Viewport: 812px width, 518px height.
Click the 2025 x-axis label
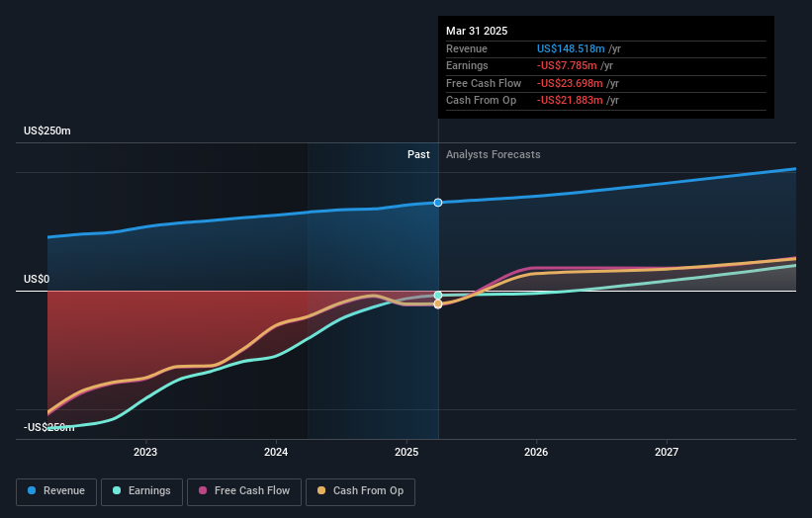pyautogui.click(x=406, y=452)
